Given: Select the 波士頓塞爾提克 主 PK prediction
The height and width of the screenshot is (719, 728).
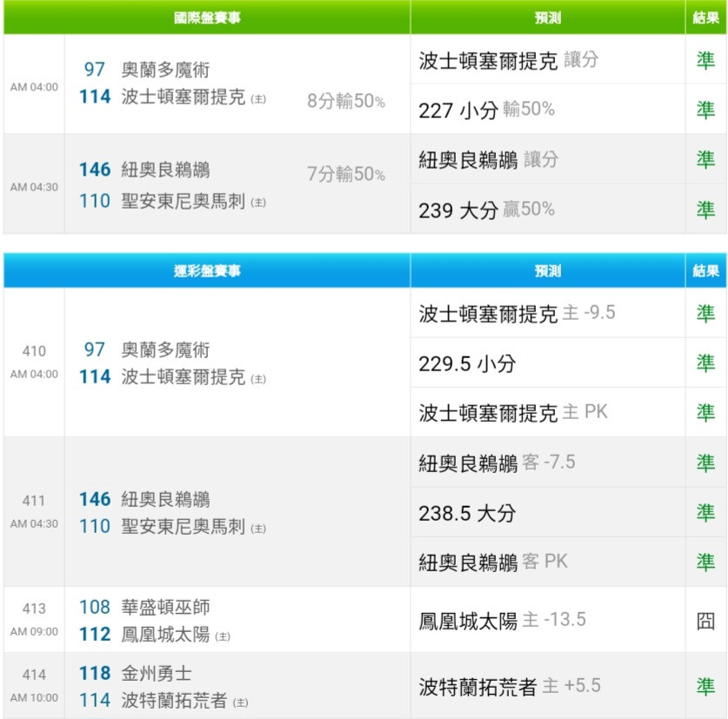Looking at the screenshot, I should [x=513, y=413].
